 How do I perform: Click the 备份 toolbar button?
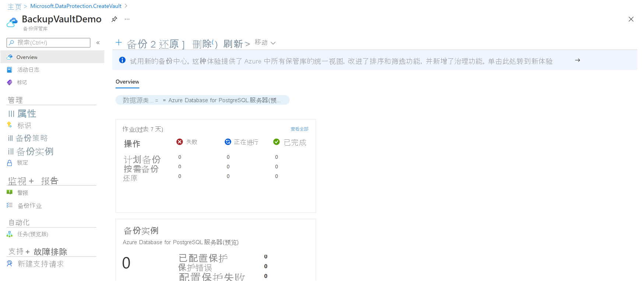137,44
